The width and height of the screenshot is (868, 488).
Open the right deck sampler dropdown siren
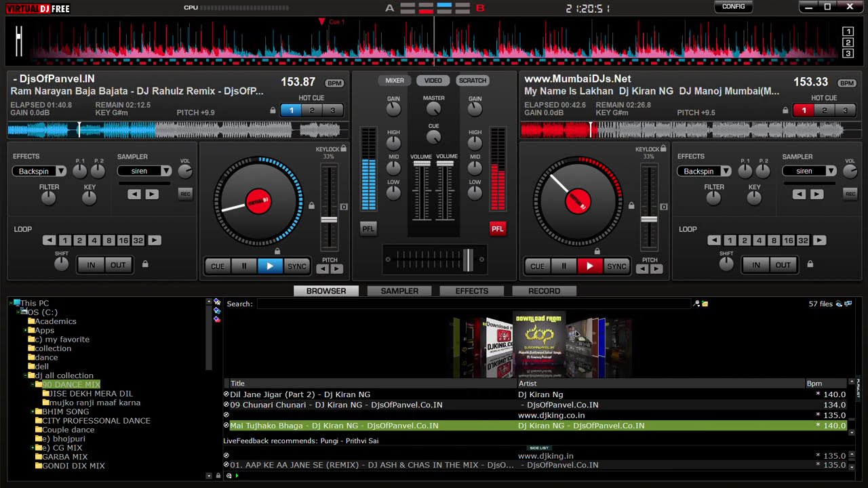(809, 171)
